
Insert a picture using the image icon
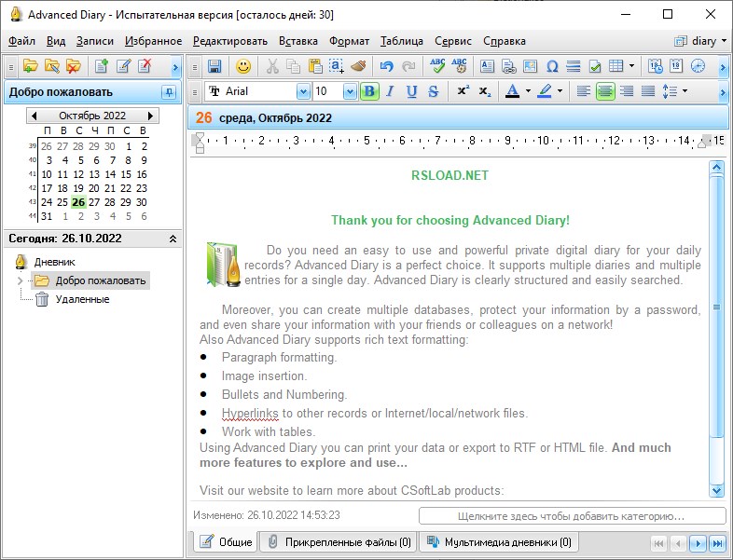(x=530, y=66)
